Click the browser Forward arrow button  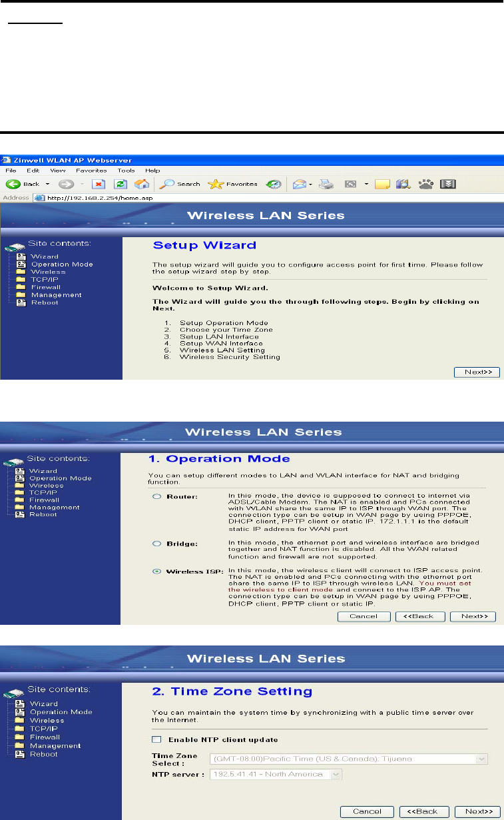click(66, 184)
